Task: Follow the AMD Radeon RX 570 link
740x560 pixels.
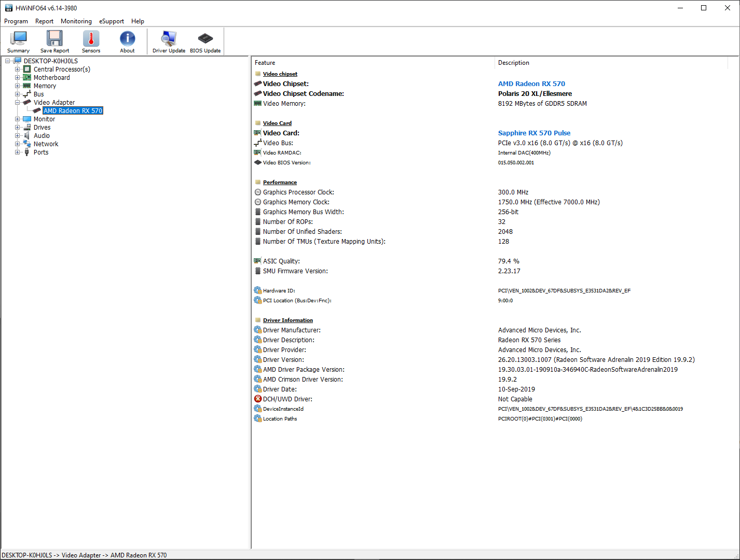Action: (x=531, y=83)
